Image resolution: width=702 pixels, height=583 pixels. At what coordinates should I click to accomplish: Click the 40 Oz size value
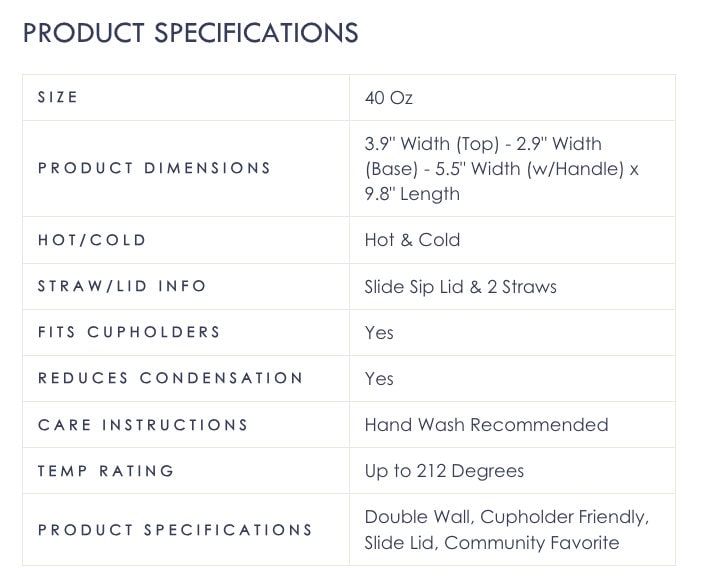389,98
